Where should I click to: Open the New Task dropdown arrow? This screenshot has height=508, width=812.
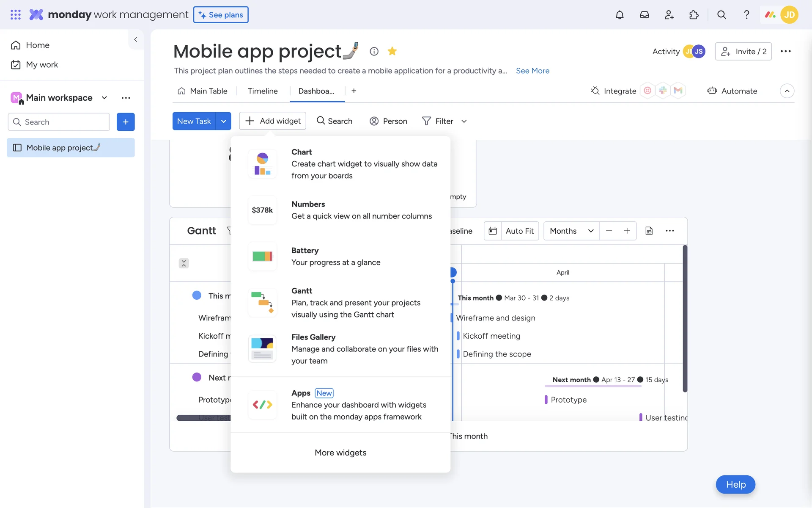[223, 121]
